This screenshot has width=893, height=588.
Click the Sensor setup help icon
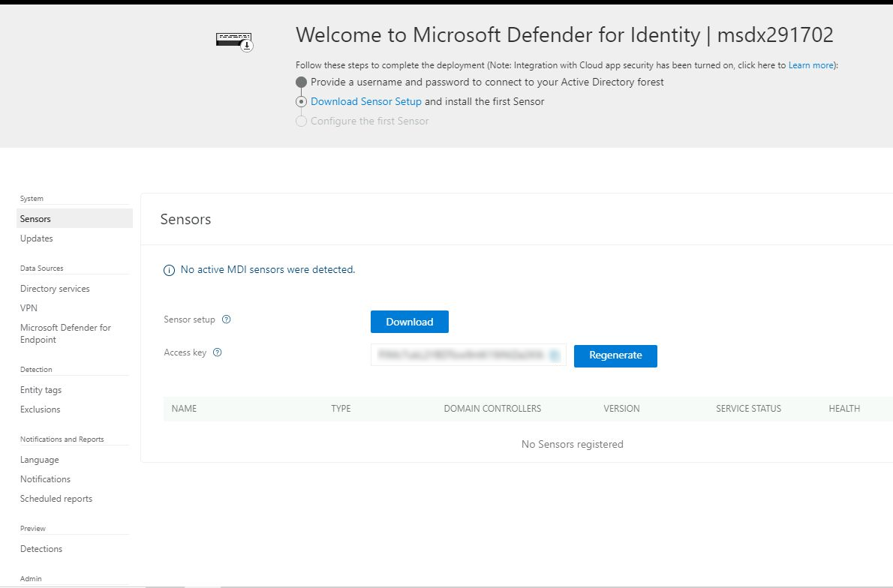point(227,319)
